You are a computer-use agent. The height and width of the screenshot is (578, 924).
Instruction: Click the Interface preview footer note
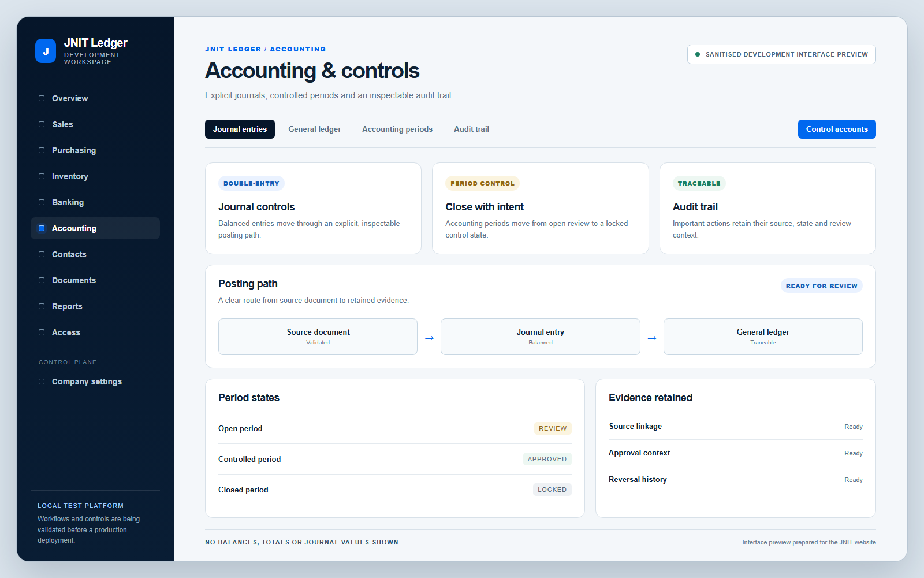809,542
